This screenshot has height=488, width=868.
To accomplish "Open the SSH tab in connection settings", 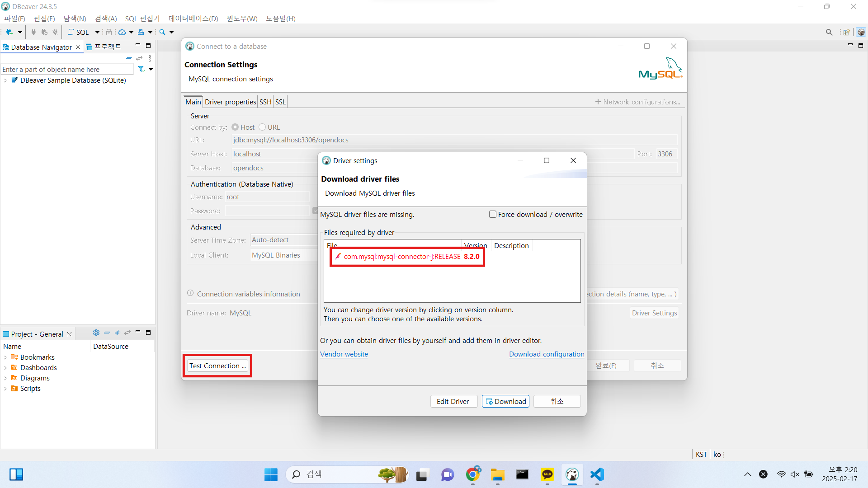I will 265,102.
